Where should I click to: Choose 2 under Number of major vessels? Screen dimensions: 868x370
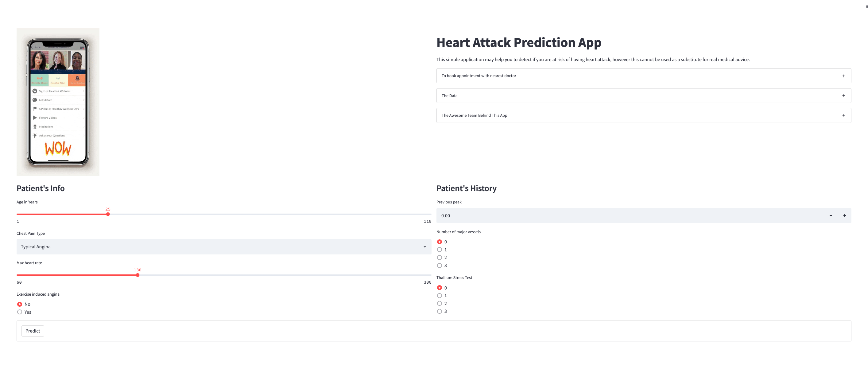coord(440,257)
